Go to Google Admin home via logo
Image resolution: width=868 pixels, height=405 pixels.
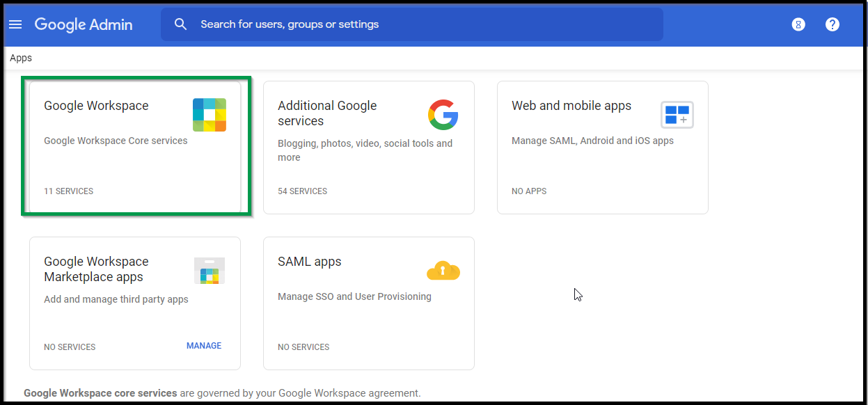click(84, 24)
